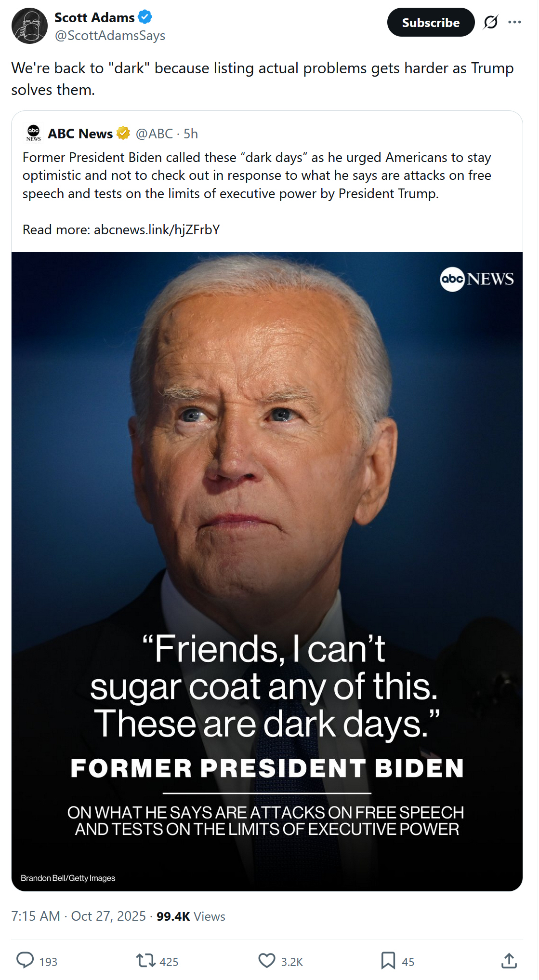Click Scott Adams blue verified badge
The height and width of the screenshot is (980, 539).
[x=145, y=17]
